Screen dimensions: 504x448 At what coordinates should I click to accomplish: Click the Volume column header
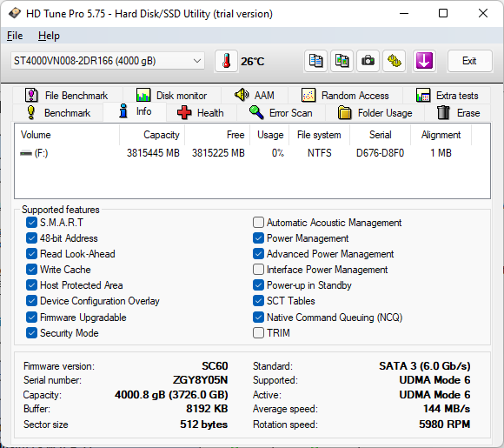[67, 135]
